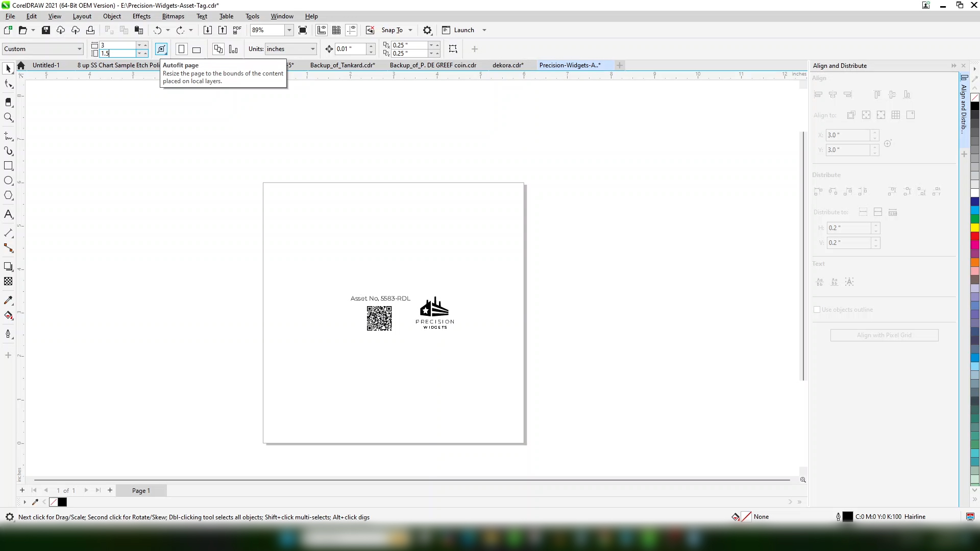
Task: Switch page to Landscape orientation
Action: [197, 49]
